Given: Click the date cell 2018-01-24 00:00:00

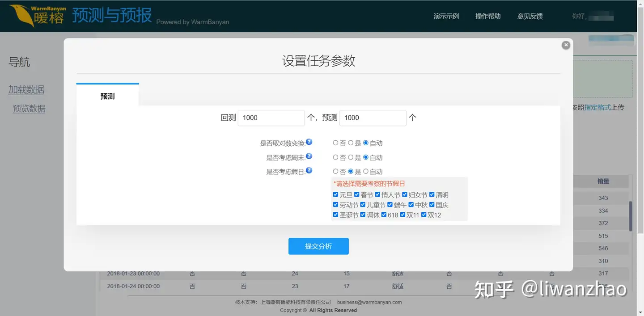Looking at the screenshot, I should [133, 286].
